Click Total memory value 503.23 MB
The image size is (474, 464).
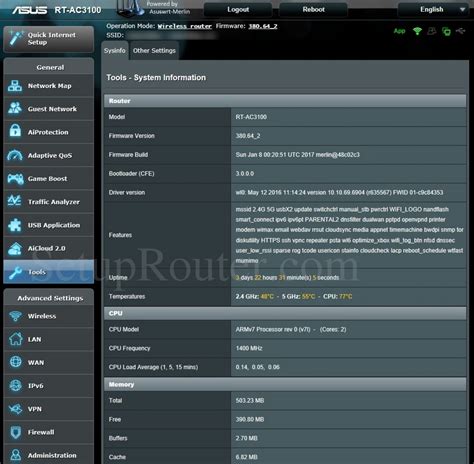250,401
